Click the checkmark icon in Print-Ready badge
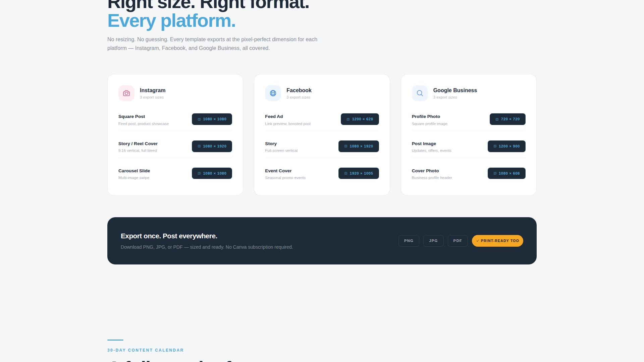Screen dimensions: 644x362 click(478, 241)
